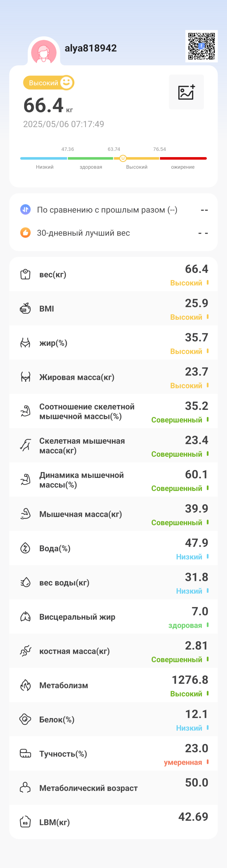The height and width of the screenshot is (868, 227).
Task: Open the Метаболический возраст row
Action: (x=113, y=788)
